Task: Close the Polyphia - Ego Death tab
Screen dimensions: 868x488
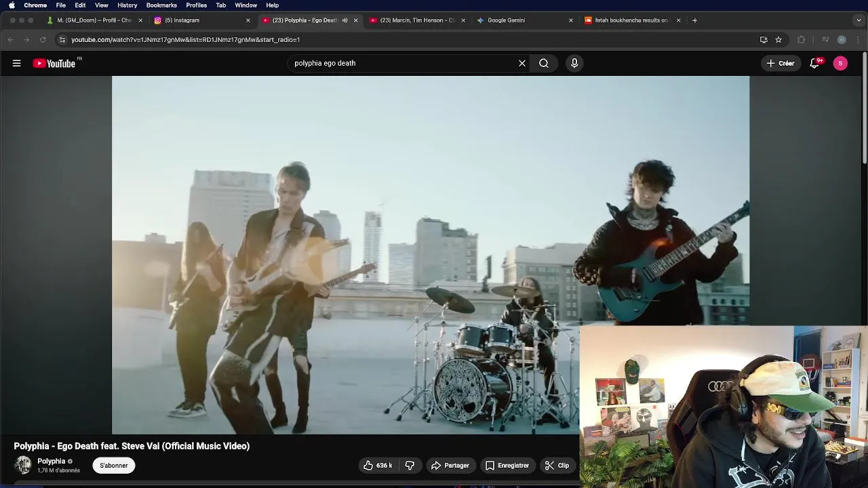Action: coord(355,20)
